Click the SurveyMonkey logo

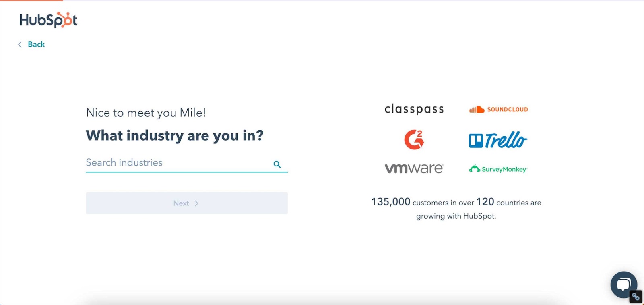(x=498, y=169)
